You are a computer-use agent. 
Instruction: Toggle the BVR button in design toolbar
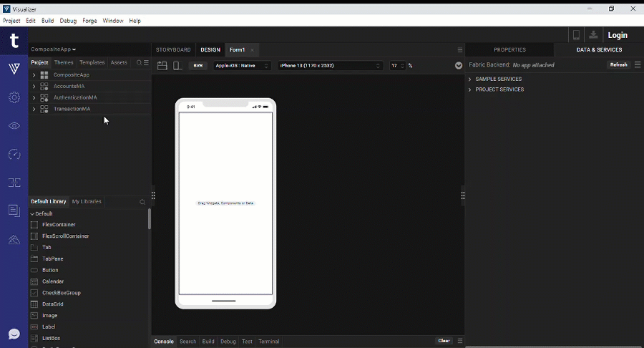click(198, 66)
